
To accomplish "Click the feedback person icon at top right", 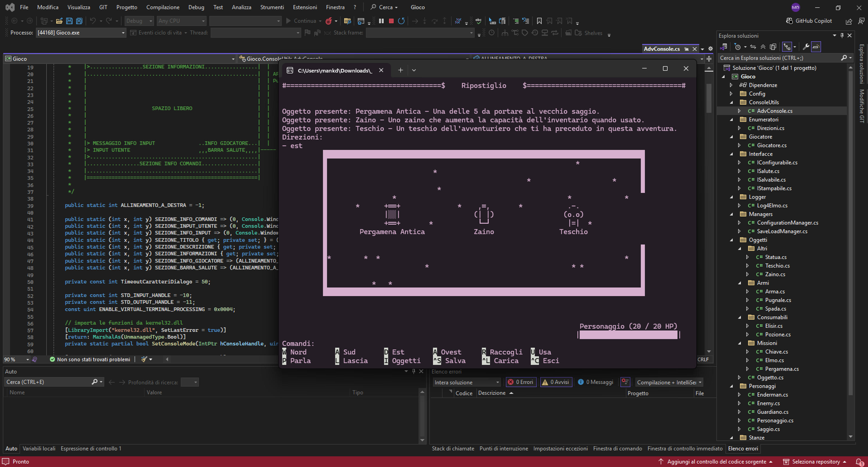I will coord(861,21).
